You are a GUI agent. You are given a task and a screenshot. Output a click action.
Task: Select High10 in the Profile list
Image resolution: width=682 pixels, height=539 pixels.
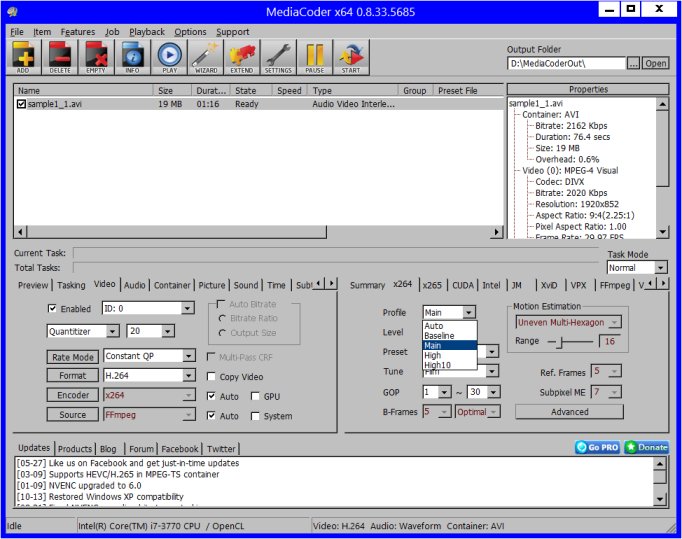tap(450, 365)
